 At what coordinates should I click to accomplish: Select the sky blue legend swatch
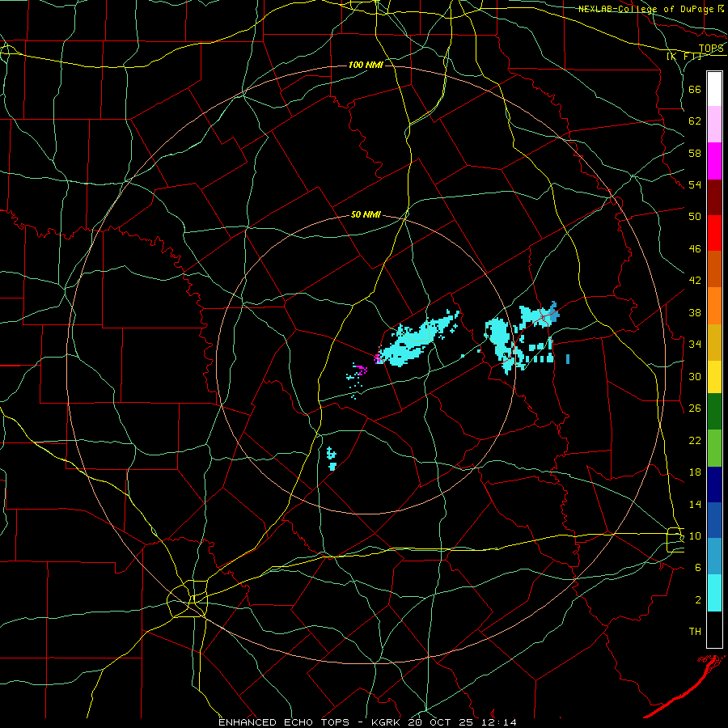coord(714,557)
